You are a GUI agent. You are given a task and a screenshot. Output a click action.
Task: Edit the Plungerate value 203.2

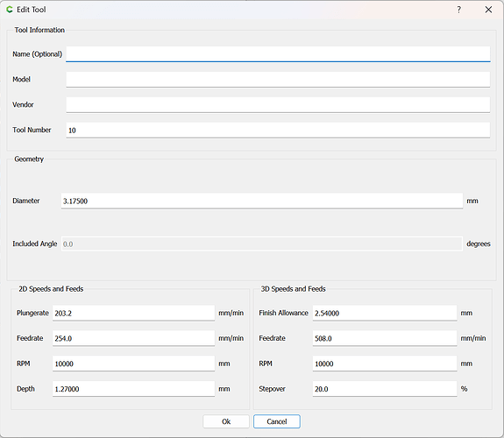pos(134,313)
